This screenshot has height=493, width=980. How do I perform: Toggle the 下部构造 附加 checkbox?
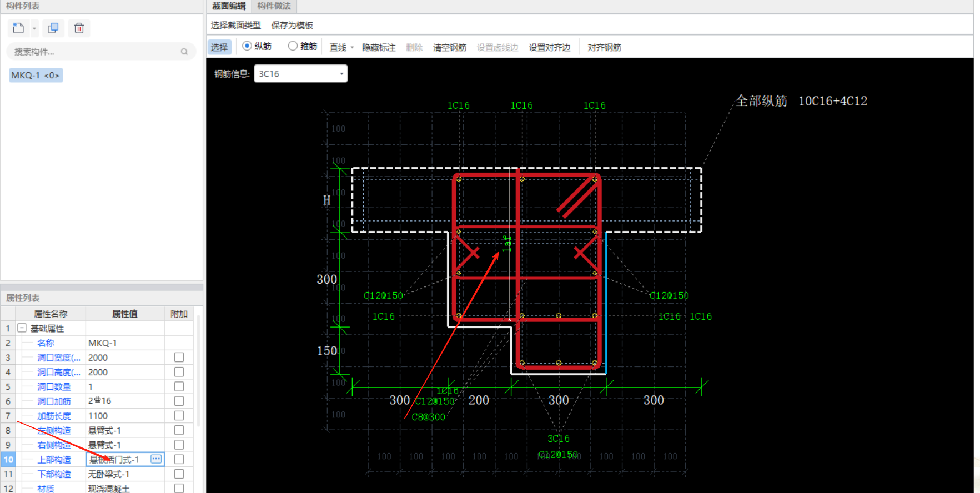point(179,474)
